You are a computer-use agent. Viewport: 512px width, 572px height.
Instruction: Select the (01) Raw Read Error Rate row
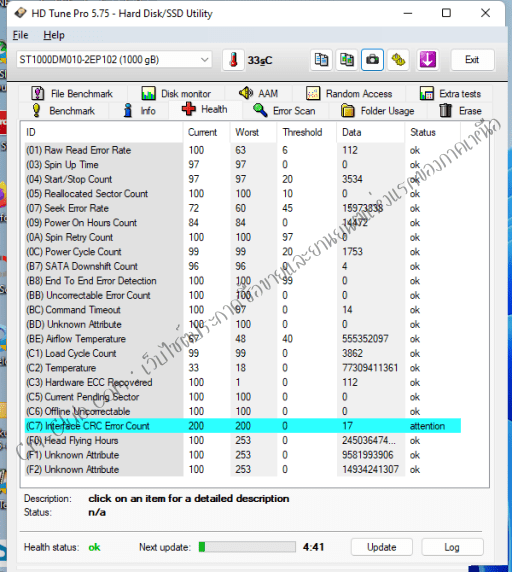coord(243,150)
